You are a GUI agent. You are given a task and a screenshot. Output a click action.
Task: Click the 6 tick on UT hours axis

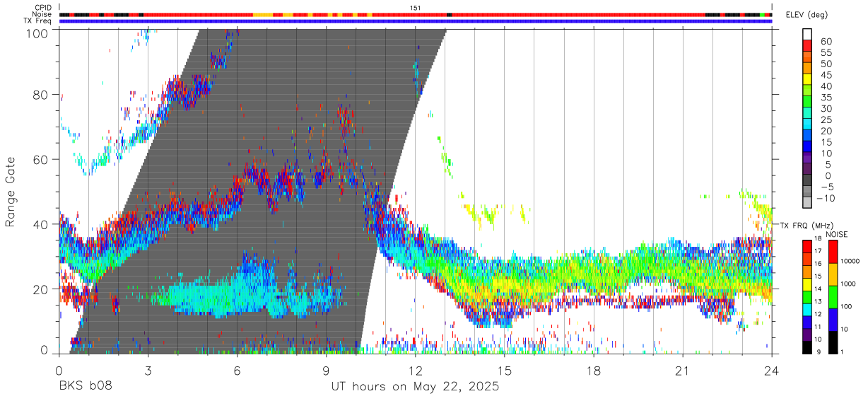tap(237, 370)
